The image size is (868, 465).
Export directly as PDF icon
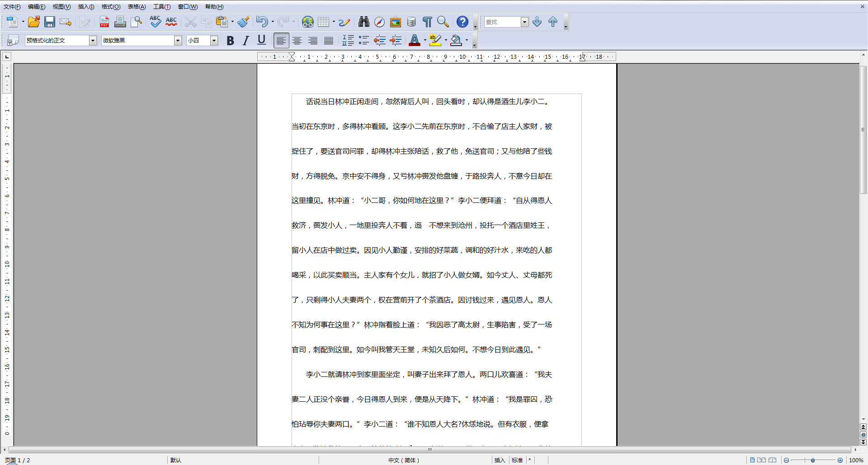pos(104,22)
